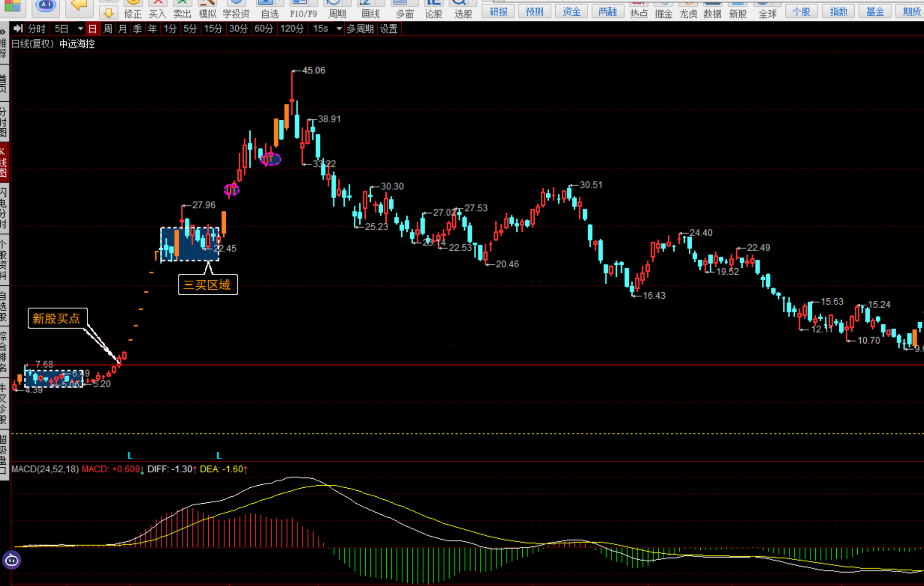Switch to 季 (quarterly) period

(x=138, y=29)
